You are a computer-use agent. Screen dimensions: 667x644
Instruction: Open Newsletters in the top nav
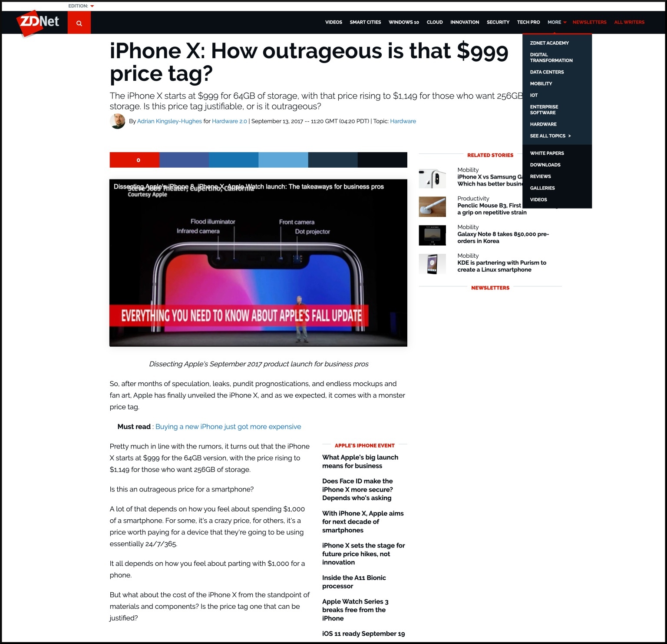[x=589, y=22]
